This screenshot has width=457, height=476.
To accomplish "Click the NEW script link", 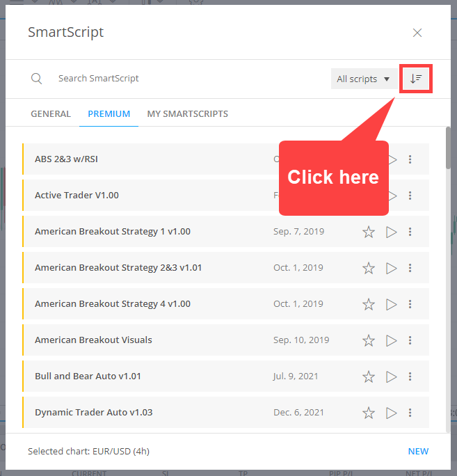I will [x=418, y=451].
